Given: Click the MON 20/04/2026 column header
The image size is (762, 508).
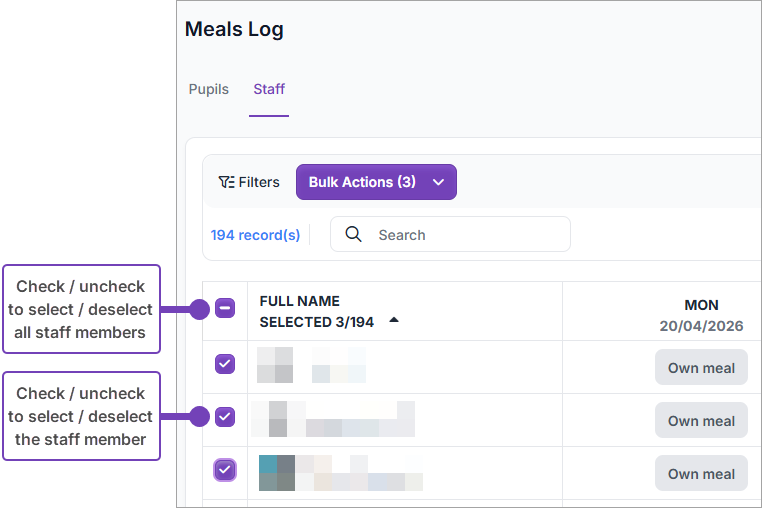Looking at the screenshot, I should (x=701, y=315).
